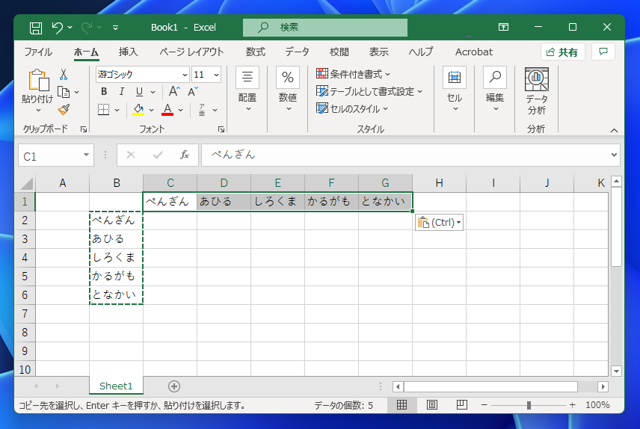Undo the last action
The width and height of the screenshot is (640, 429).
[x=57, y=28]
